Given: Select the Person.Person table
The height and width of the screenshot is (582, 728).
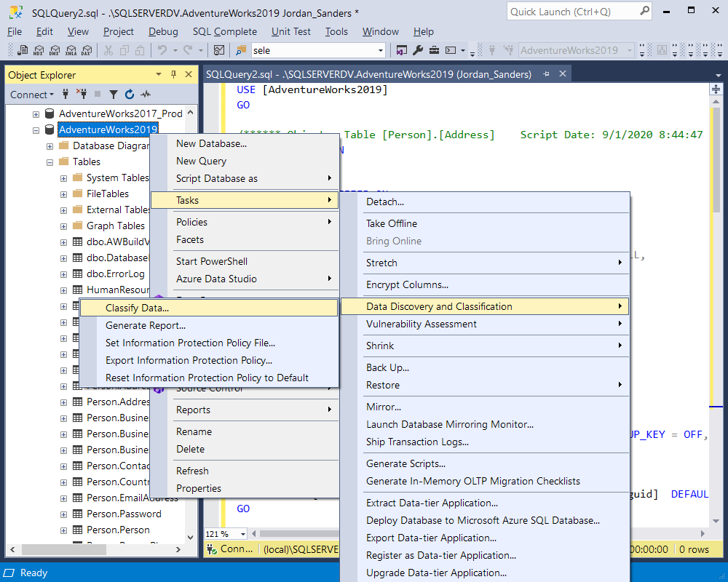Looking at the screenshot, I should click(118, 530).
